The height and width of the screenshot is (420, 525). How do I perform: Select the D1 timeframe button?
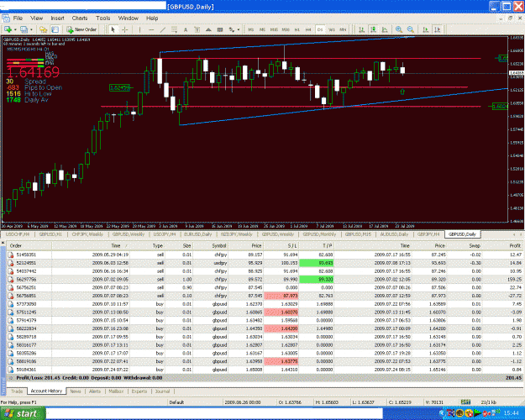point(320,29)
